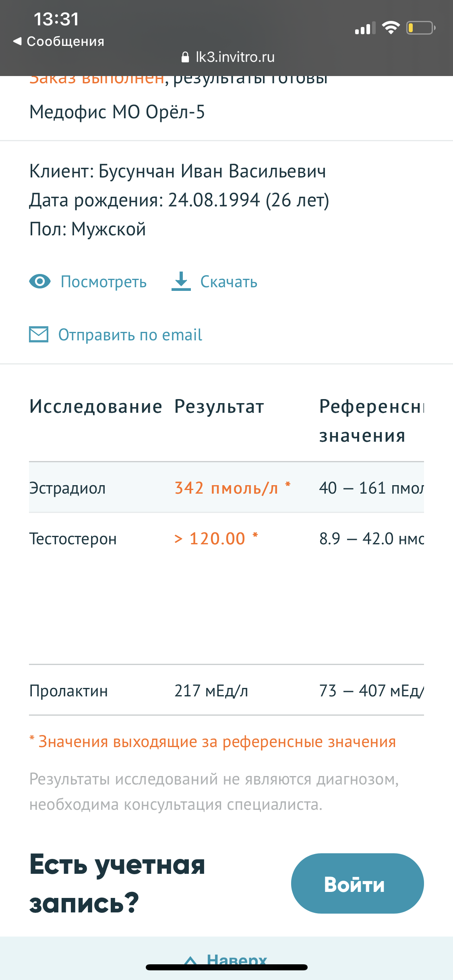Image resolution: width=453 pixels, height=980 pixels.
Task: Tap the back arrow to Сообщения
Action: click(x=17, y=41)
